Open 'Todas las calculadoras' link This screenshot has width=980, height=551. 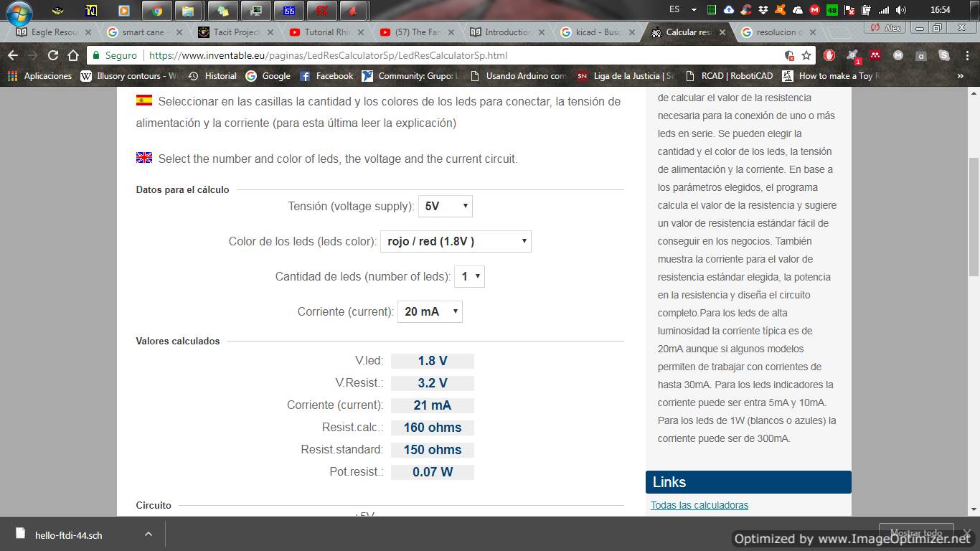(699, 505)
